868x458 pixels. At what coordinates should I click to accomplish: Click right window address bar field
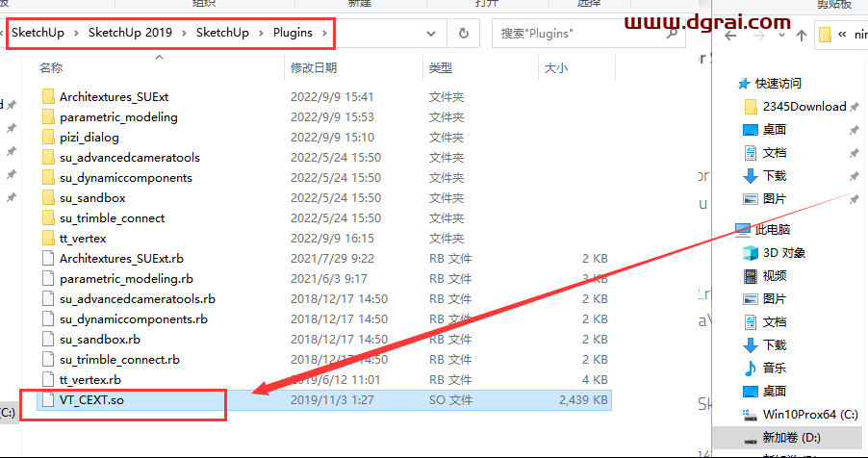pyautogui.click(x=841, y=35)
